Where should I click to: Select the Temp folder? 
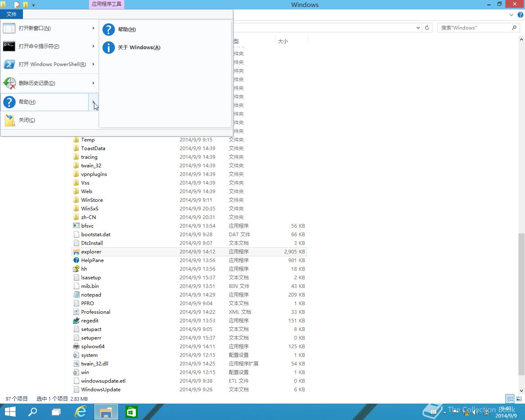(189, 140)
